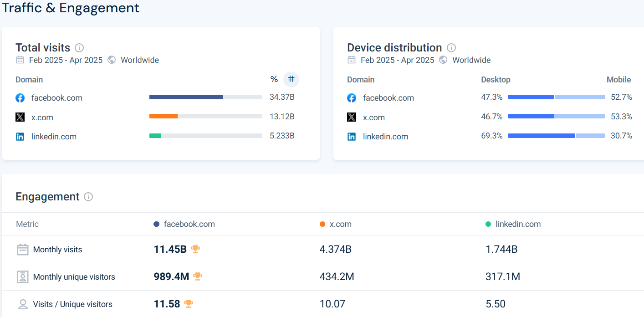Click calendar icon under Total visits
Image resolution: width=644 pixels, height=317 pixels.
click(20, 60)
